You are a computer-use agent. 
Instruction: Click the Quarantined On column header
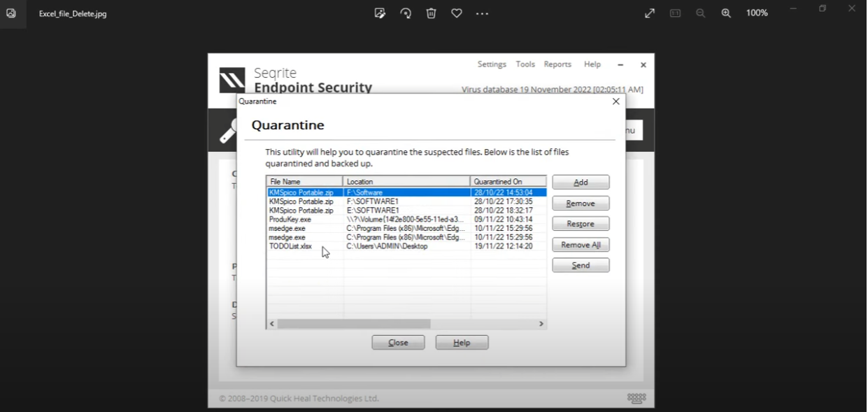pyautogui.click(x=507, y=182)
